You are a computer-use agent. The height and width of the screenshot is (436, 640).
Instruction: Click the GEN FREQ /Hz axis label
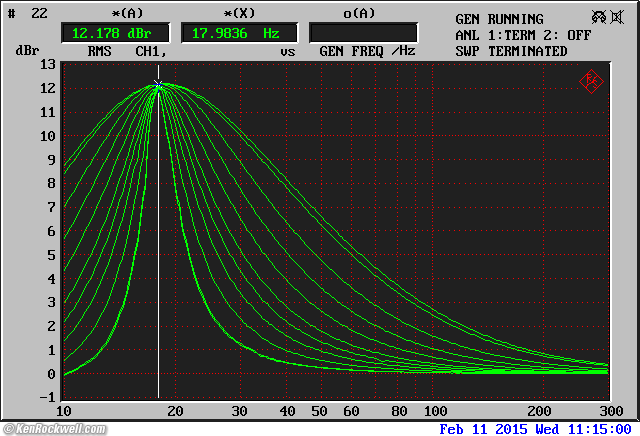(x=367, y=51)
